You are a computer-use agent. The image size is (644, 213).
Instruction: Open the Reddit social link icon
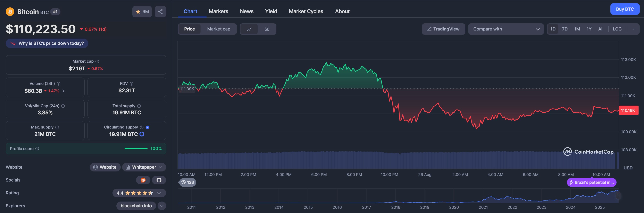[x=143, y=180]
